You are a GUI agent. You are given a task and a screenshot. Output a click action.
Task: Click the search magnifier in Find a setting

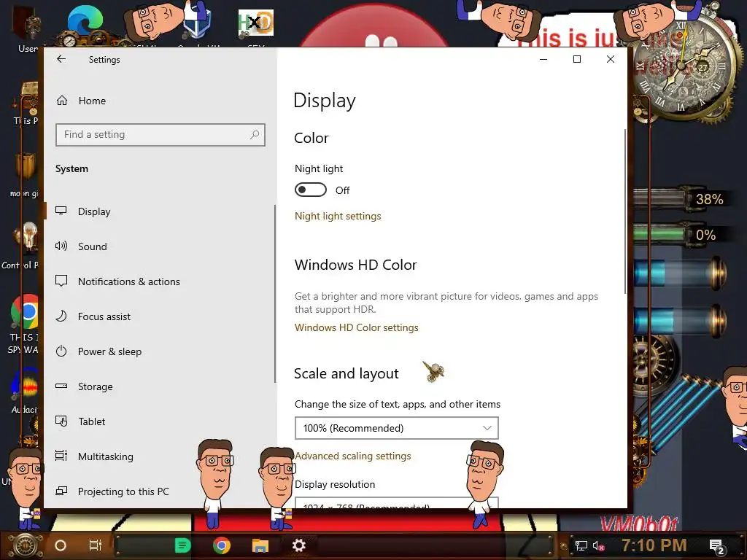pos(255,135)
